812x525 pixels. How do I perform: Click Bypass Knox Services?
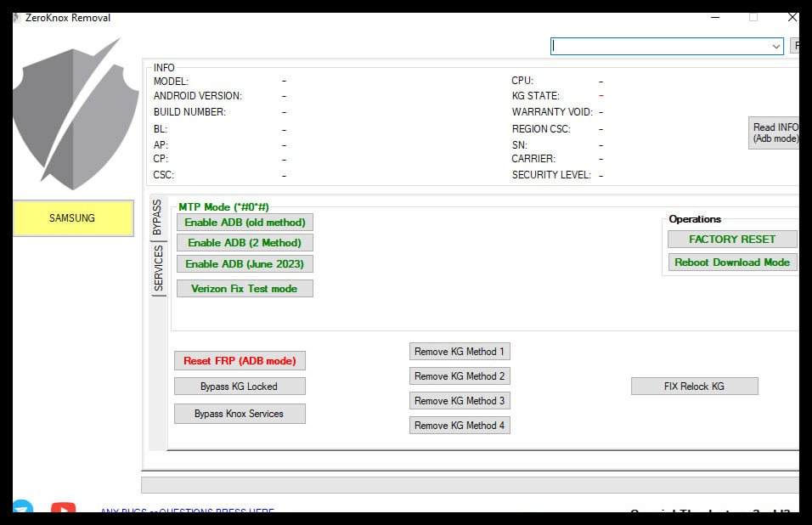[x=240, y=414]
